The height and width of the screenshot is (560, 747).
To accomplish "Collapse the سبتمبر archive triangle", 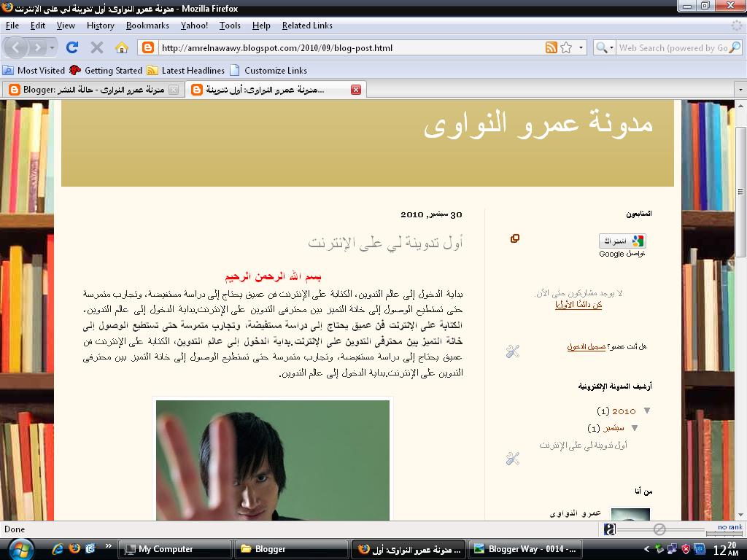I will (635, 427).
